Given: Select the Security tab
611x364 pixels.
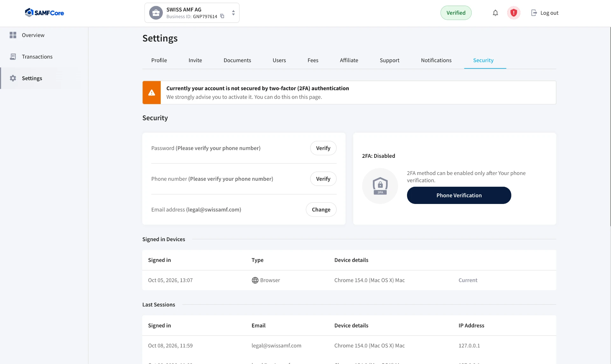Looking at the screenshot, I should pyautogui.click(x=483, y=60).
